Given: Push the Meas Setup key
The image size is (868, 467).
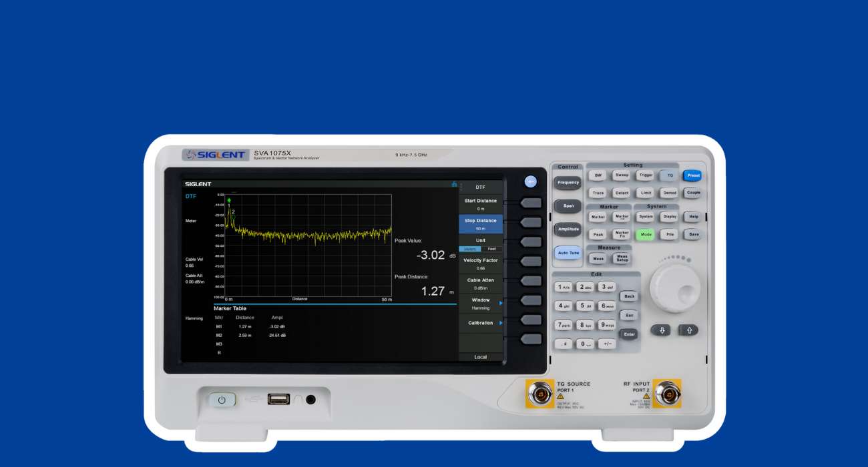Looking at the screenshot, I should (x=622, y=258).
